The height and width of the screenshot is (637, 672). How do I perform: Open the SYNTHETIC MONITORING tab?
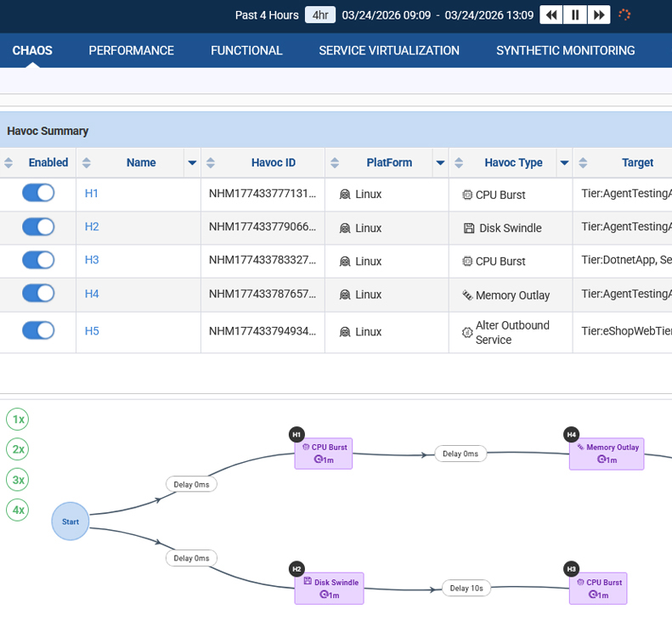tap(565, 51)
